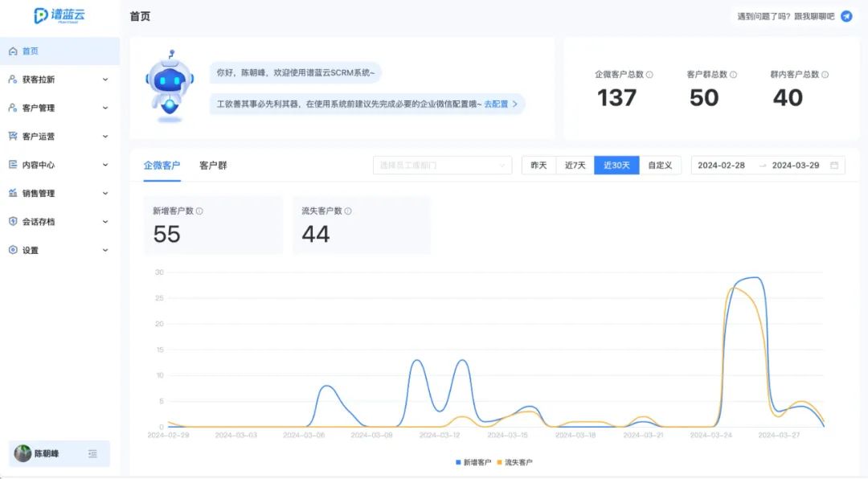Viewport: 868px width, 479px height.
Task: Open the blue chat assistant paper-plane icon
Action: [846, 17]
